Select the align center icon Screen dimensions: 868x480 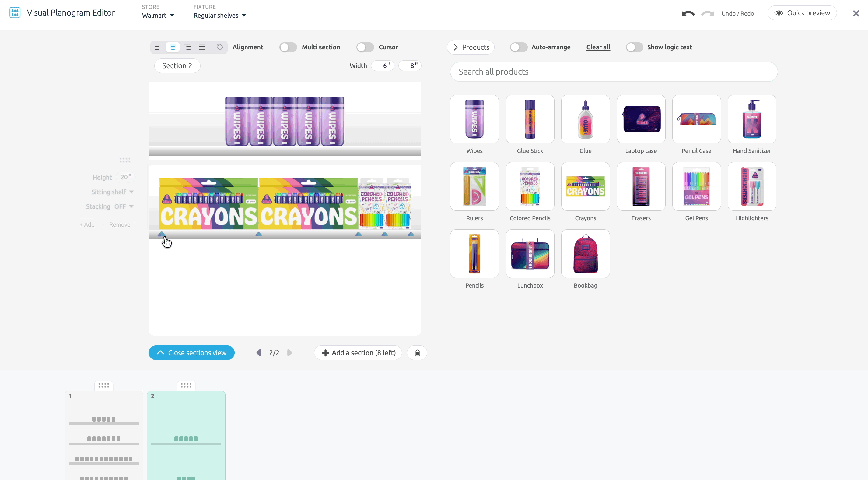click(x=173, y=47)
